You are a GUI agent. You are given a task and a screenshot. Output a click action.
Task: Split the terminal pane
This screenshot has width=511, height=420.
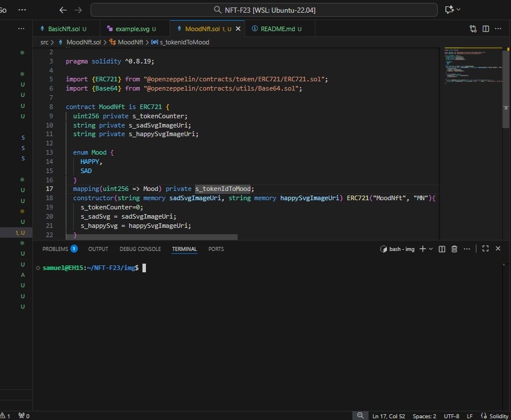442,249
